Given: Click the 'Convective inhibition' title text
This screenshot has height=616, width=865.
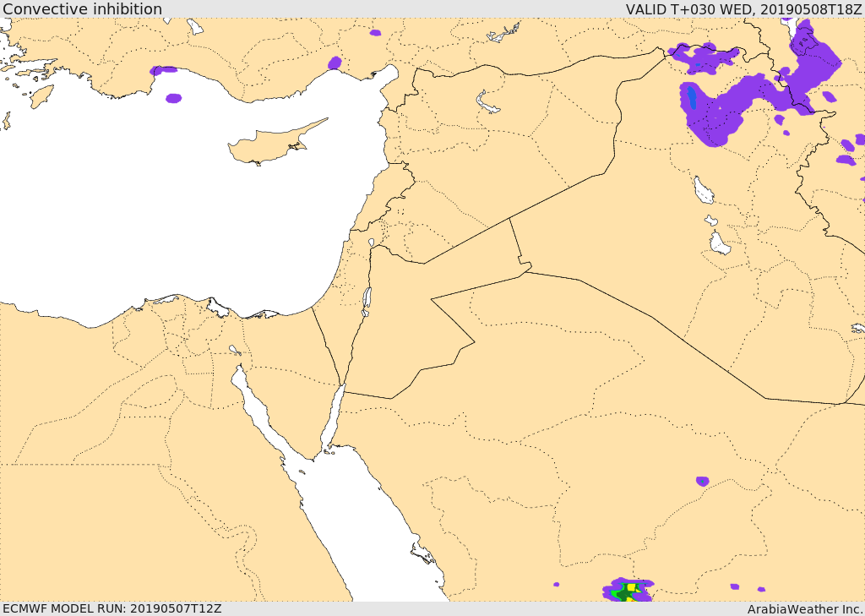Looking at the screenshot, I should [x=82, y=8].
